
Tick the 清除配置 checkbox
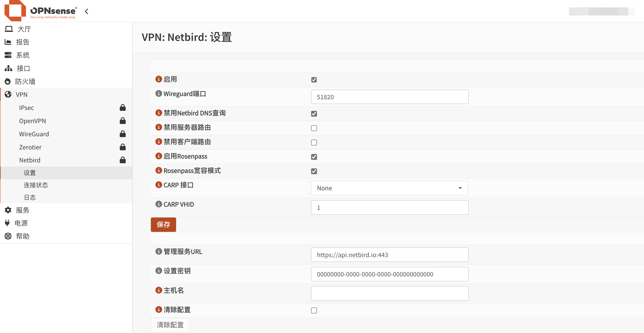click(x=314, y=310)
